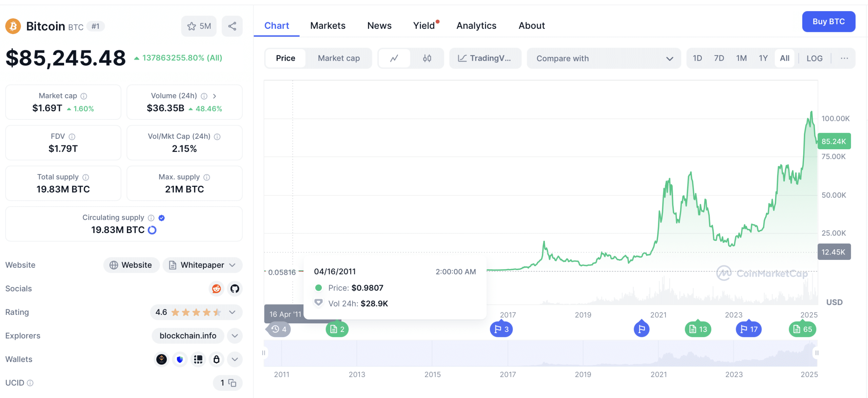Screen dimensions: 868x398
Task: Show FDV info icon
Action: pos(72,136)
